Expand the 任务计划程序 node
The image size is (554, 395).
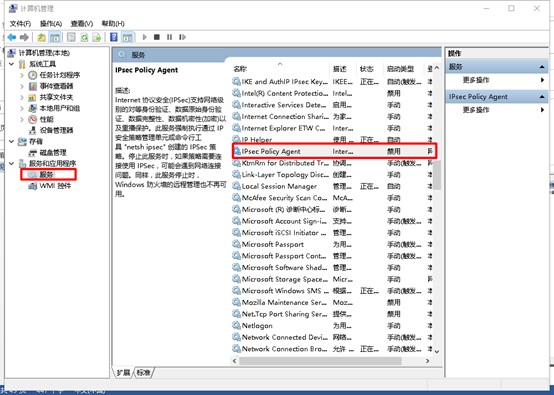[x=22, y=75]
